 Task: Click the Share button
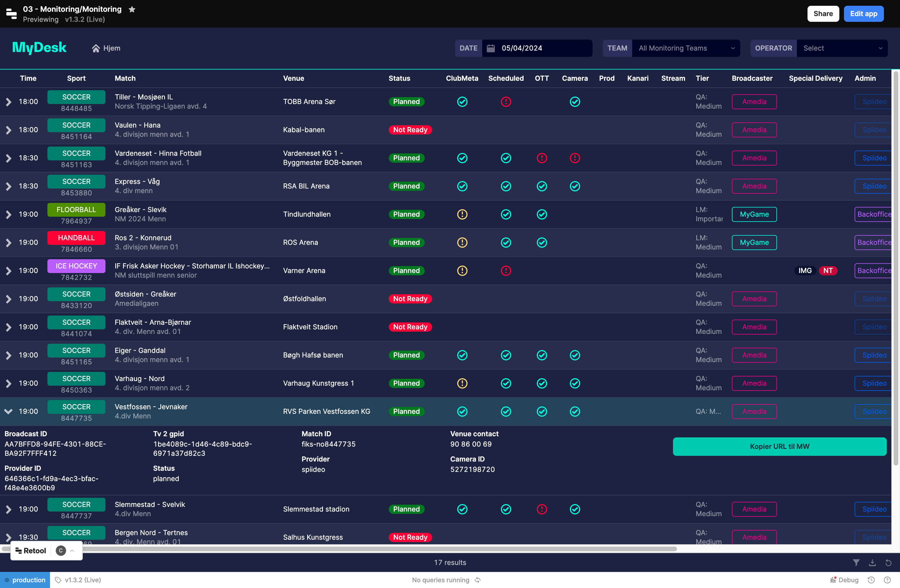click(x=823, y=14)
